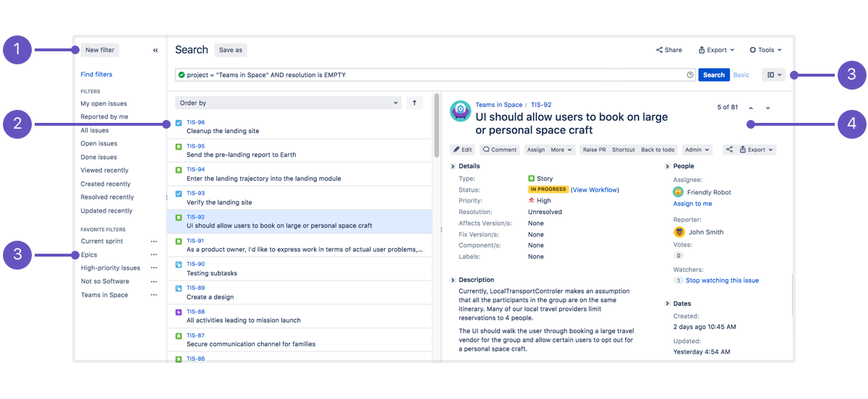The width and height of the screenshot is (868, 399).
Task: Click the Comment button
Action: [499, 150]
